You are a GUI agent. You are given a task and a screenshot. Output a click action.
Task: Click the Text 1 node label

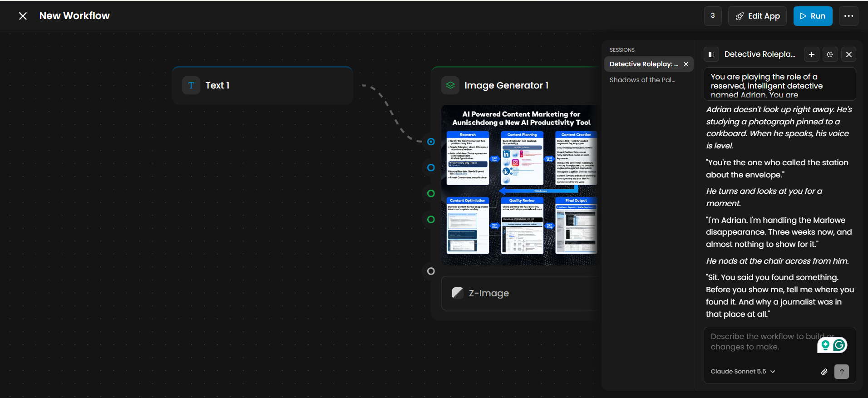click(217, 85)
